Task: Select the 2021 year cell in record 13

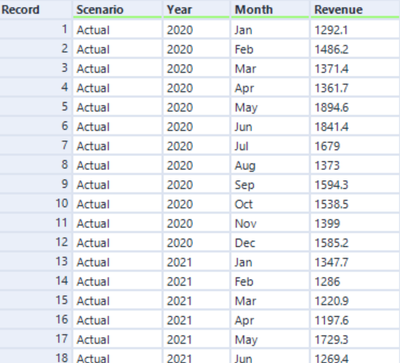Action: 196,262
